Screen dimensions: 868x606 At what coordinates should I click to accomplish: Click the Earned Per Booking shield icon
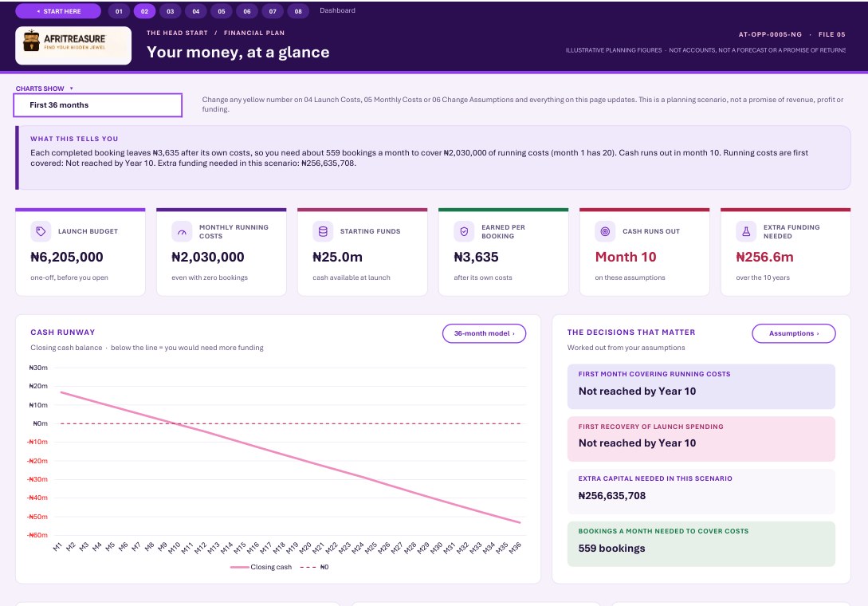[464, 231]
